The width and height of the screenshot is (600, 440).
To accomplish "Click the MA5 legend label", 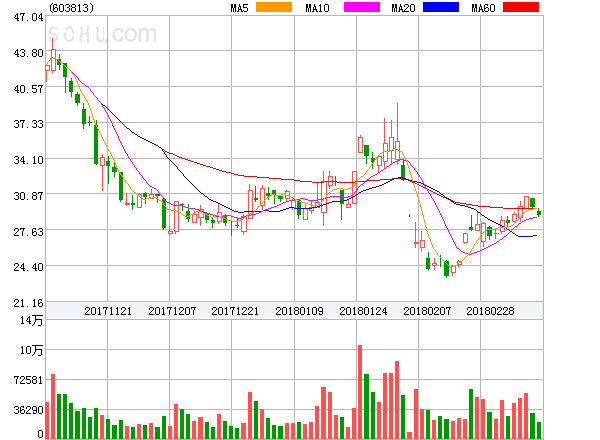I will [x=239, y=8].
